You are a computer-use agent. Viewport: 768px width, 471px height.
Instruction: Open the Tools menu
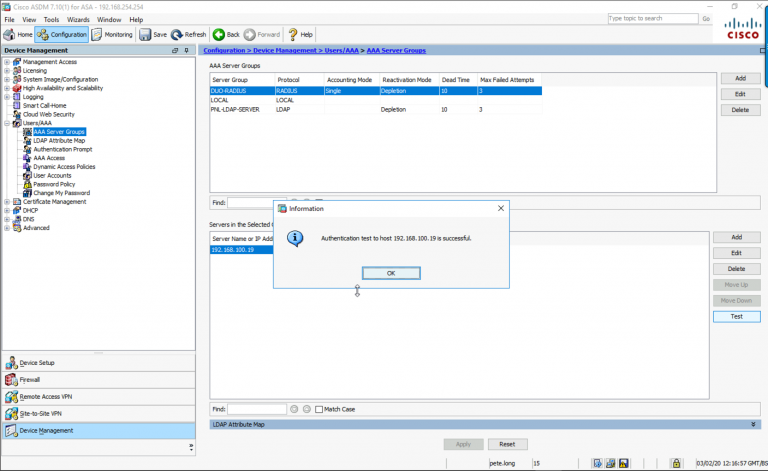(51, 20)
